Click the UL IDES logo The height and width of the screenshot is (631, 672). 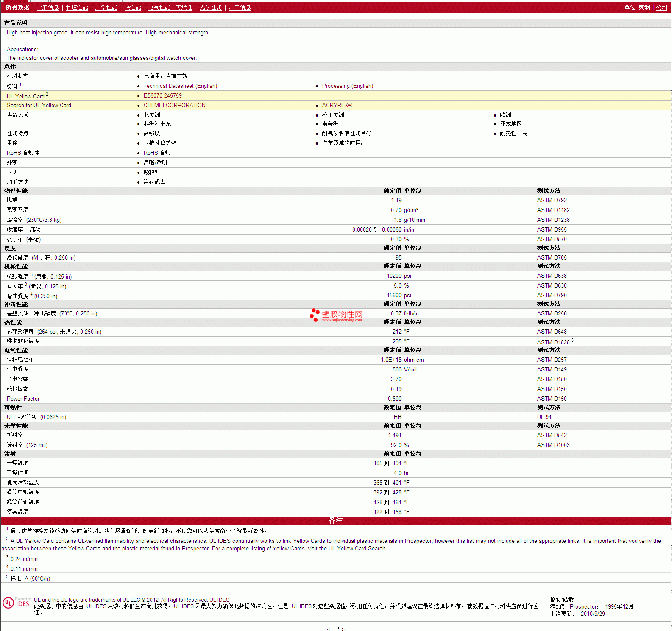16,603
